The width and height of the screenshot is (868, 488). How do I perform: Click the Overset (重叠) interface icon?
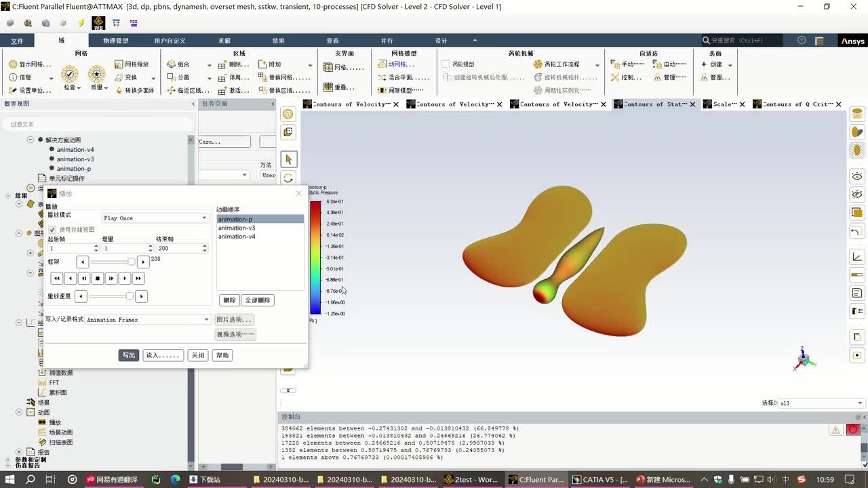click(328, 87)
